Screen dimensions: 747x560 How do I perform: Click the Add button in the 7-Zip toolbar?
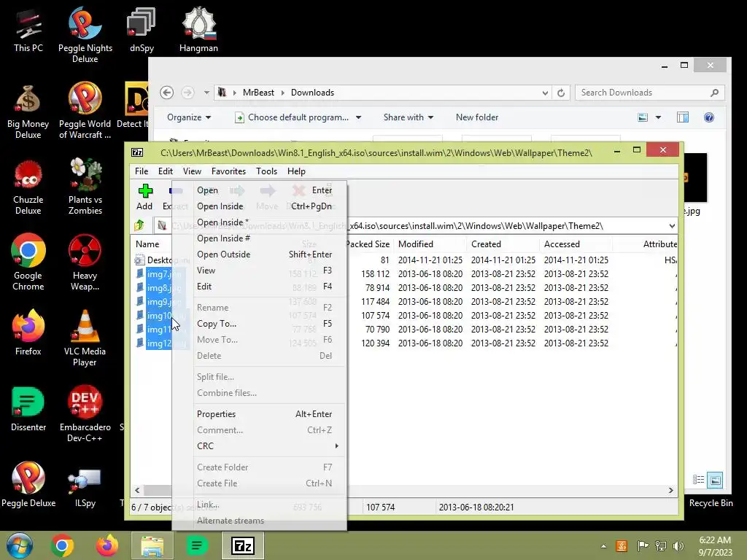pos(145,197)
